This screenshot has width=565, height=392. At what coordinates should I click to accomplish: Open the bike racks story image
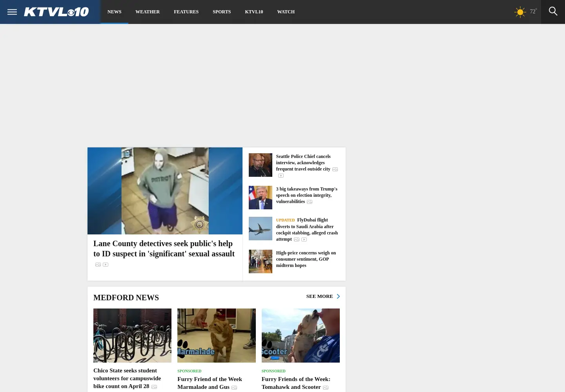point(132,336)
